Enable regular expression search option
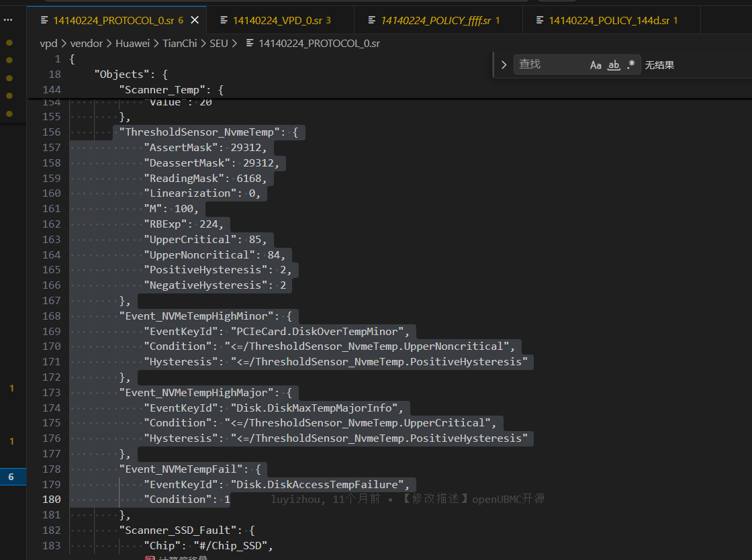The height and width of the screenshot is (560, 752). pyautogui.click(x=630, y=65)
